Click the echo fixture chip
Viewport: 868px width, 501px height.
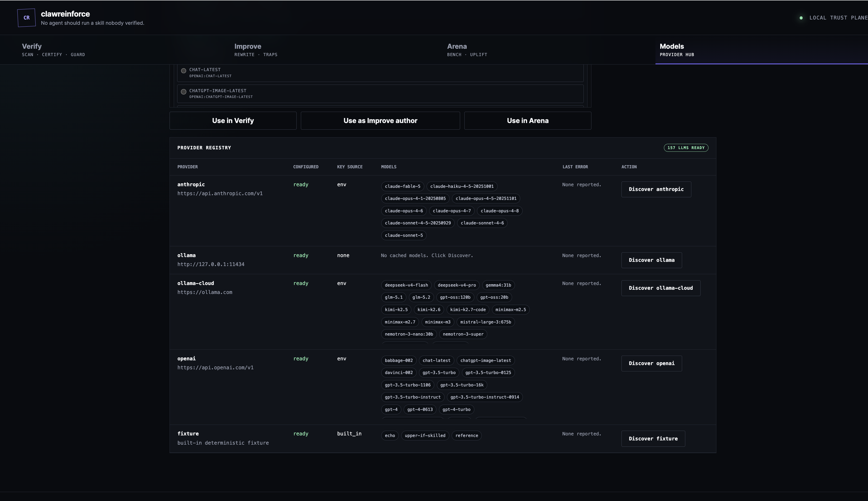click(390, 436)
